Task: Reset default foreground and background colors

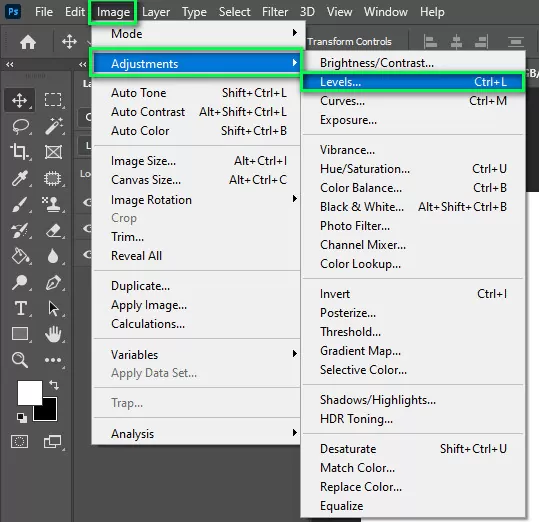Action: coord(22,418)
